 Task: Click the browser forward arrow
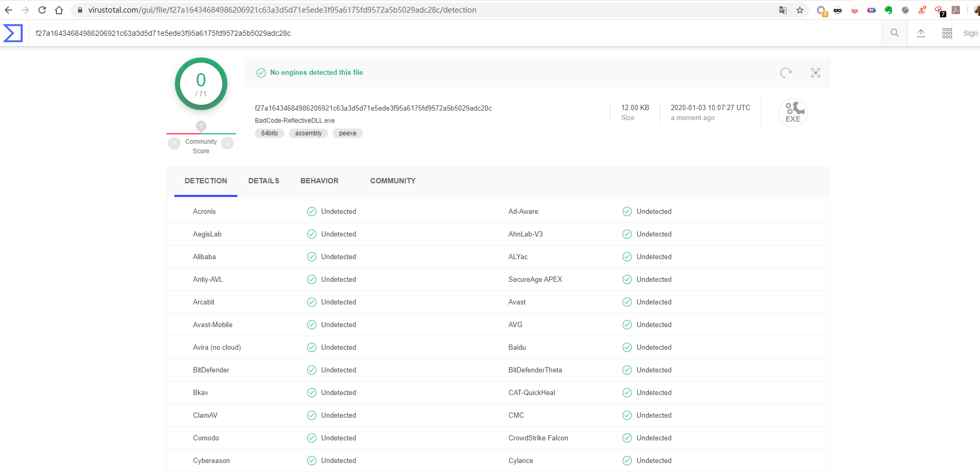pyautogui.click(x=25, y=10)
